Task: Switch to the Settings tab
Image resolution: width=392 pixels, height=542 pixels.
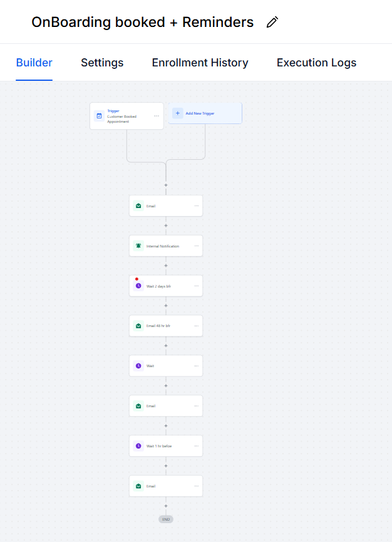Action: [x=102, y=63]
